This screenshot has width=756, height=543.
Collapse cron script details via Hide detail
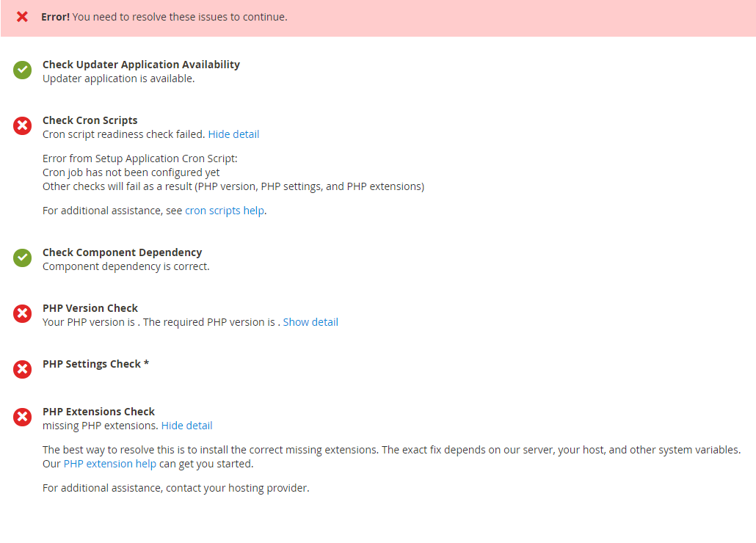[x=233, y=134]
